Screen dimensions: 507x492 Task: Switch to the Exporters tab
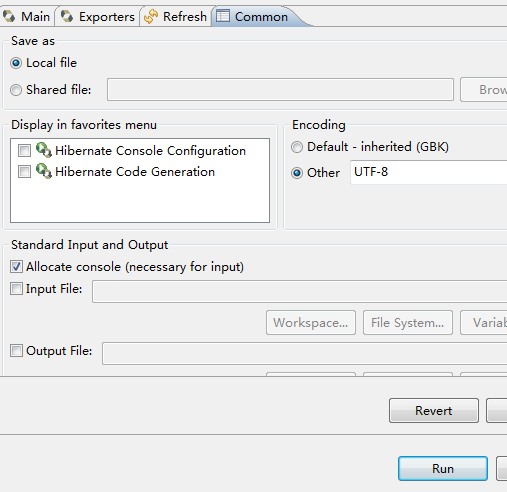[98, 17]
